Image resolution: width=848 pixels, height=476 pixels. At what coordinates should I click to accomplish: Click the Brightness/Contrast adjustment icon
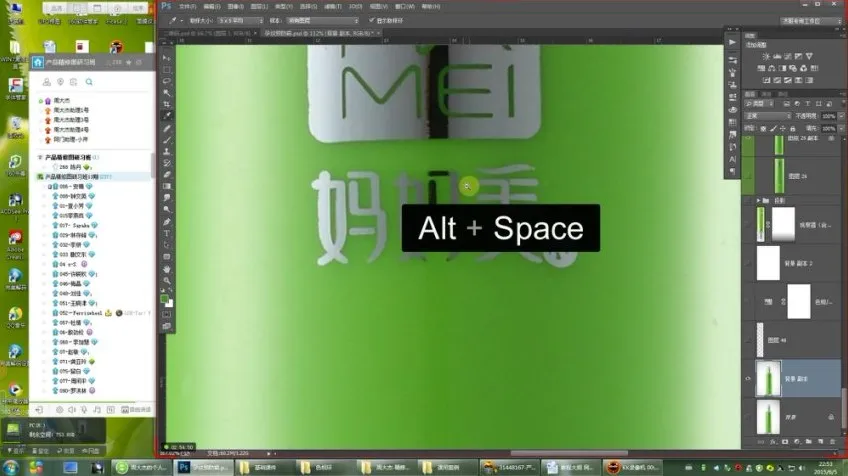[764, 57]
